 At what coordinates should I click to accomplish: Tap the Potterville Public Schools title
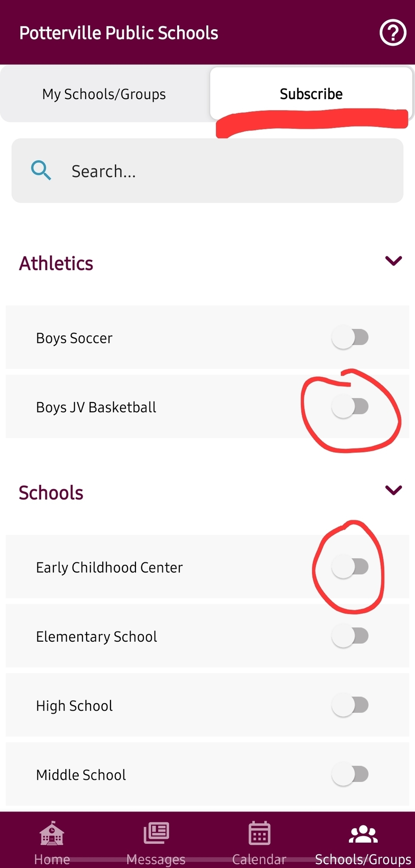click(x=119, y=33)
